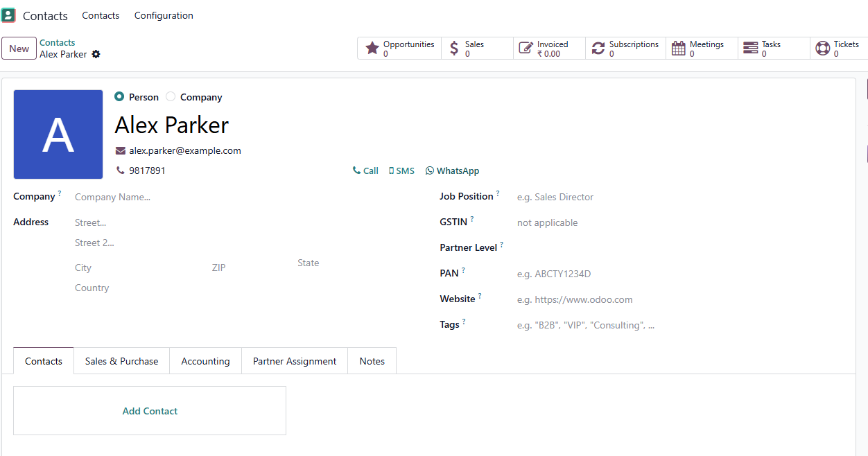Click the Sales dollar icon
This screenshot has width=868, height=456.
[454, 48]
